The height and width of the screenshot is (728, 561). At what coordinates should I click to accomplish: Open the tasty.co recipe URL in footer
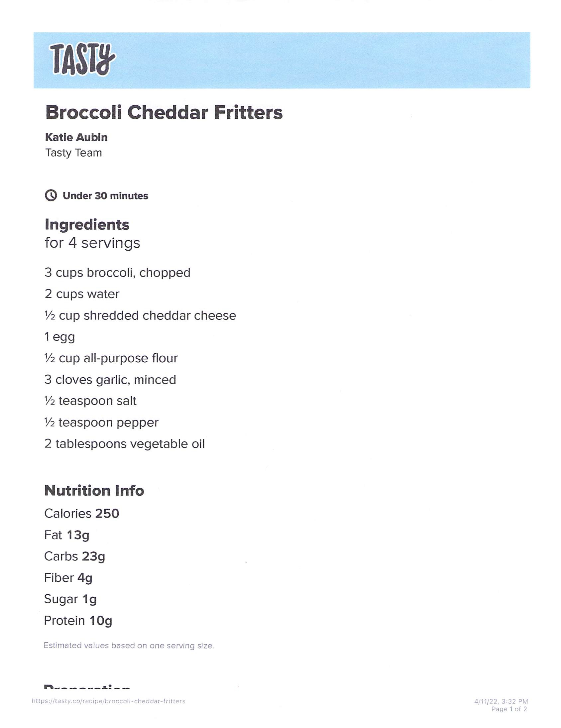tap(108, 701)
